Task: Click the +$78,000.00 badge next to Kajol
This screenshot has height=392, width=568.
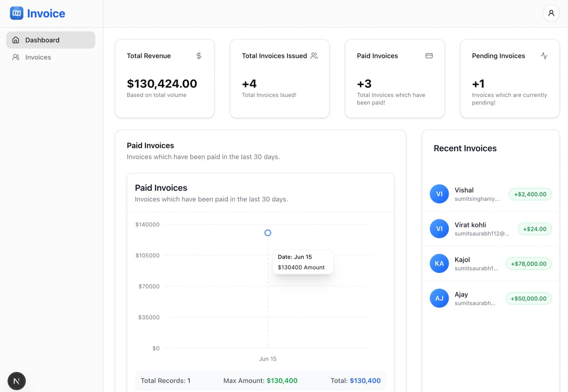Action: click(x=528, y=263)
